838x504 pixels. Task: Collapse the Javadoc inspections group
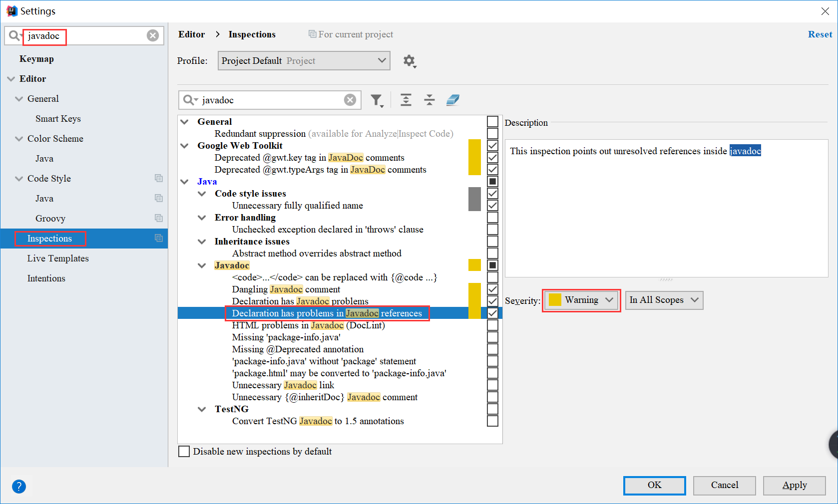pos(201,265)
